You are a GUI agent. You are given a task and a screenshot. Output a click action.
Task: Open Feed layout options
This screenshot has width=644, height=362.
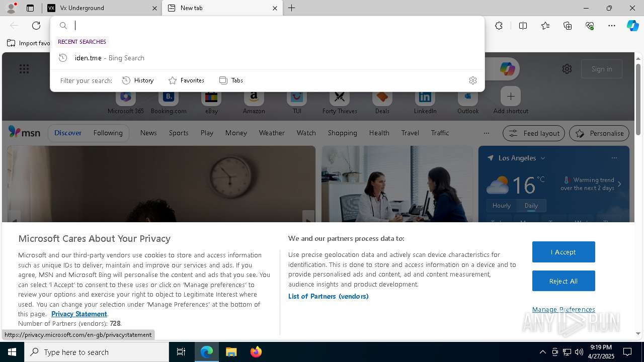[x=534, y=133]
